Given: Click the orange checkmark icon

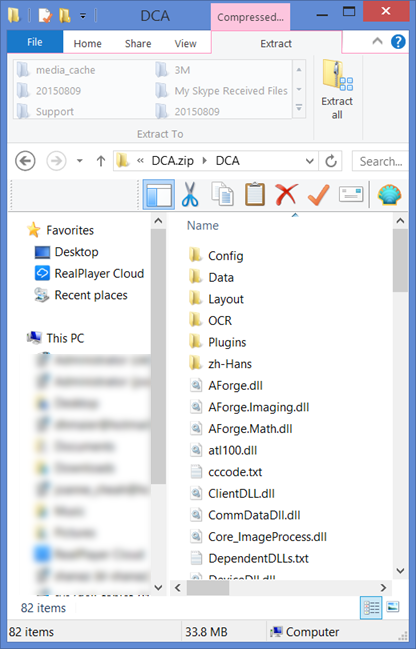Looking at the screenshot, I should click(x=319, y=194).
